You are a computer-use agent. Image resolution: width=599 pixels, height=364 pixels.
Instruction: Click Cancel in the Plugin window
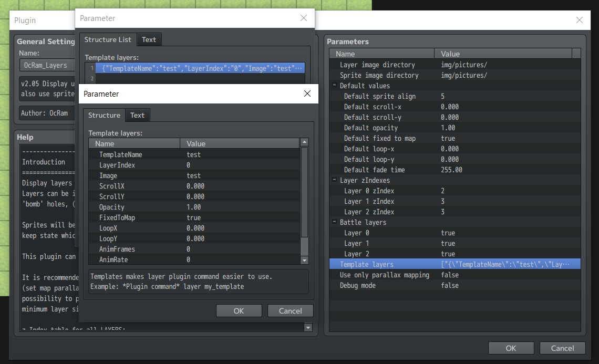(562, 348)
